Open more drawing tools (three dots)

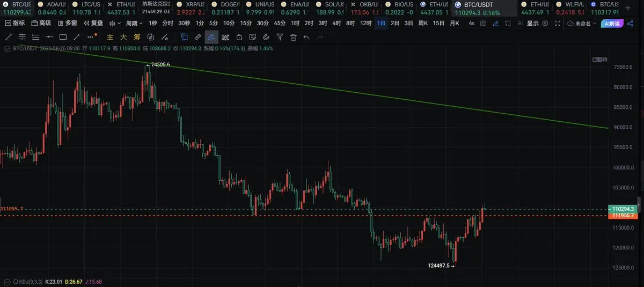[91, 37]
